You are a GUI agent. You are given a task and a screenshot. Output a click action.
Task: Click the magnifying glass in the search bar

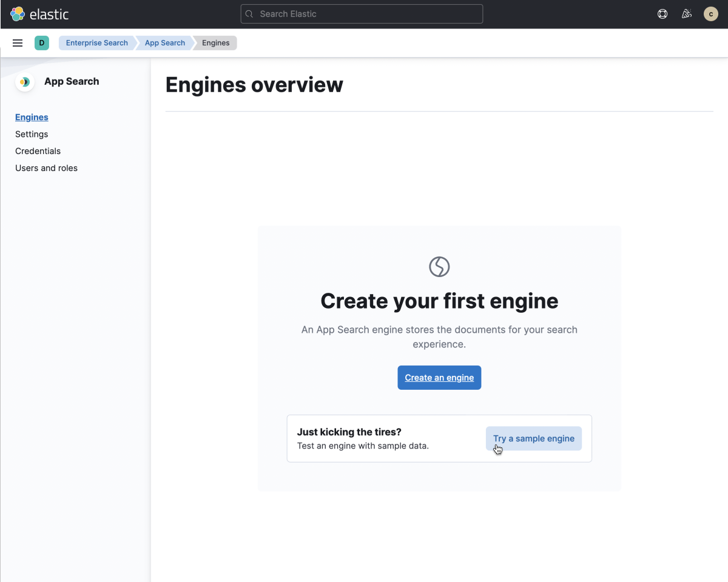pyautogui.click(x=249, y=14)
